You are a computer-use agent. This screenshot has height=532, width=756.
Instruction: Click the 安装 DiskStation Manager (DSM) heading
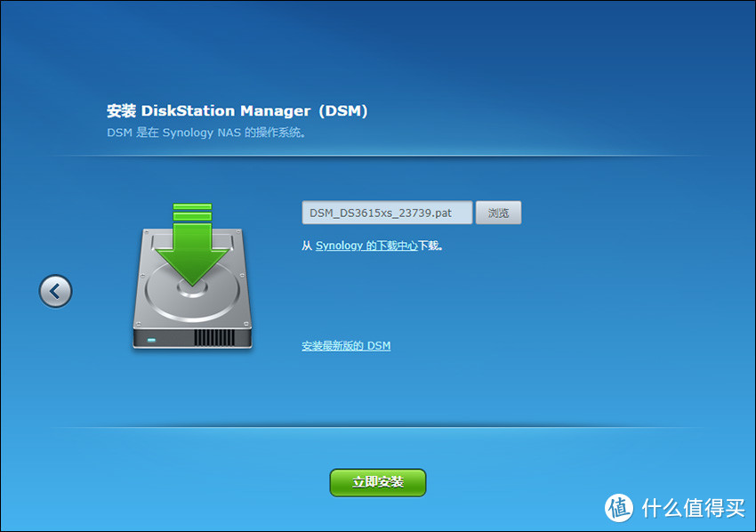237,111
